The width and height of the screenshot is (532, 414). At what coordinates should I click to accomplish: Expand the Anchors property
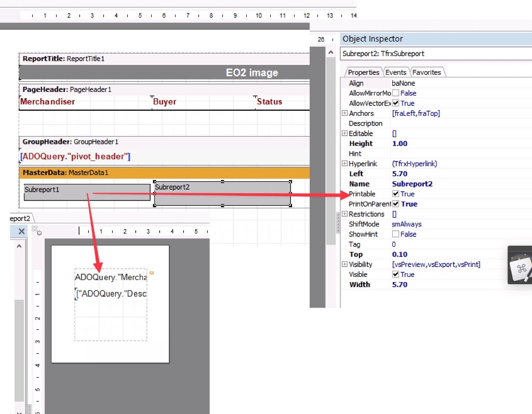click(345, 113)
